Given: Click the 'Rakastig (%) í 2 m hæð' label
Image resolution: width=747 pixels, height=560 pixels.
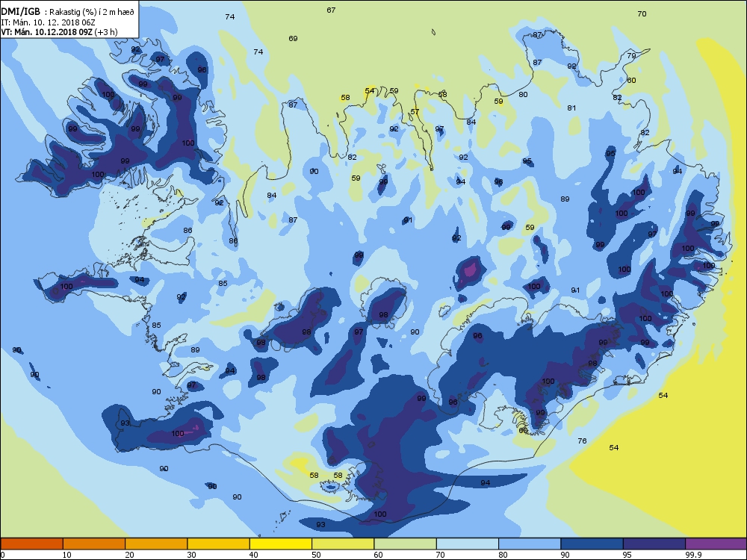Looking at the screenshot, I should click(x=93, y=13).
